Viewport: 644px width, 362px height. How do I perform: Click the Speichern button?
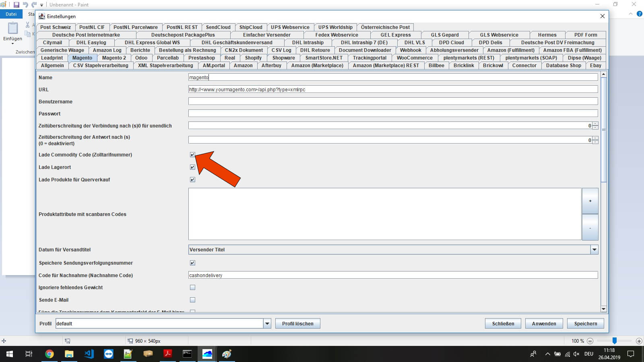586,324
